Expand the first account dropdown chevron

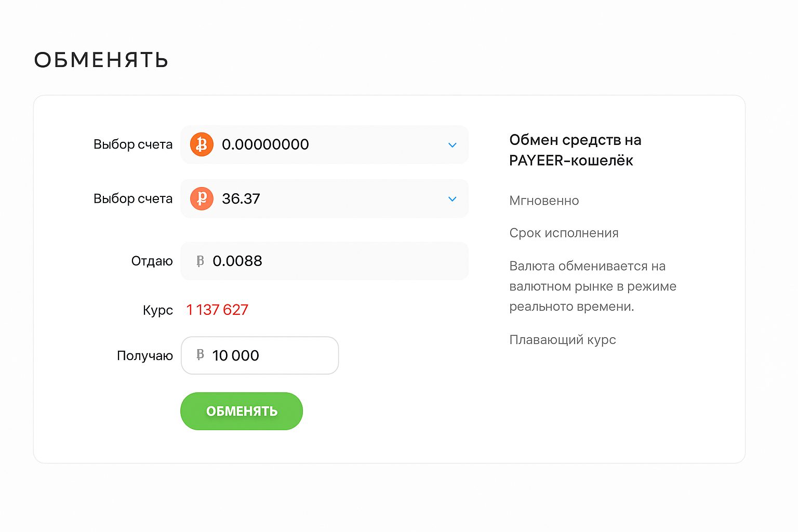point(452,145)
